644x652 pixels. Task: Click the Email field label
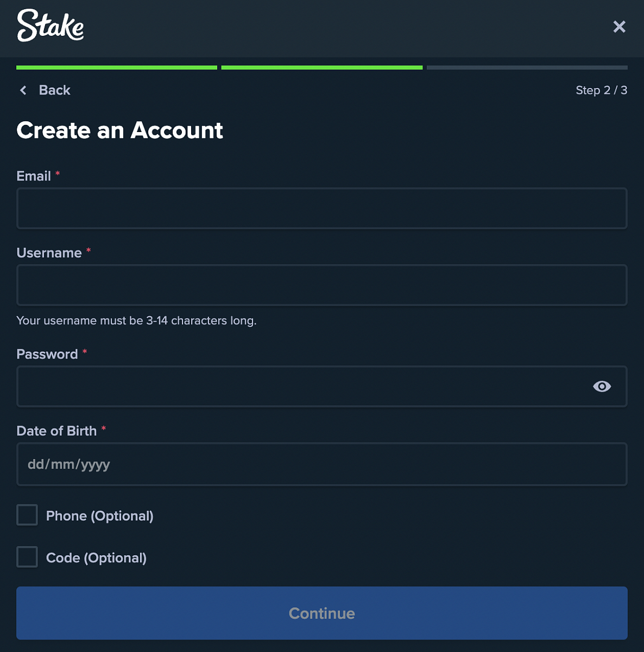click(34, 176)
